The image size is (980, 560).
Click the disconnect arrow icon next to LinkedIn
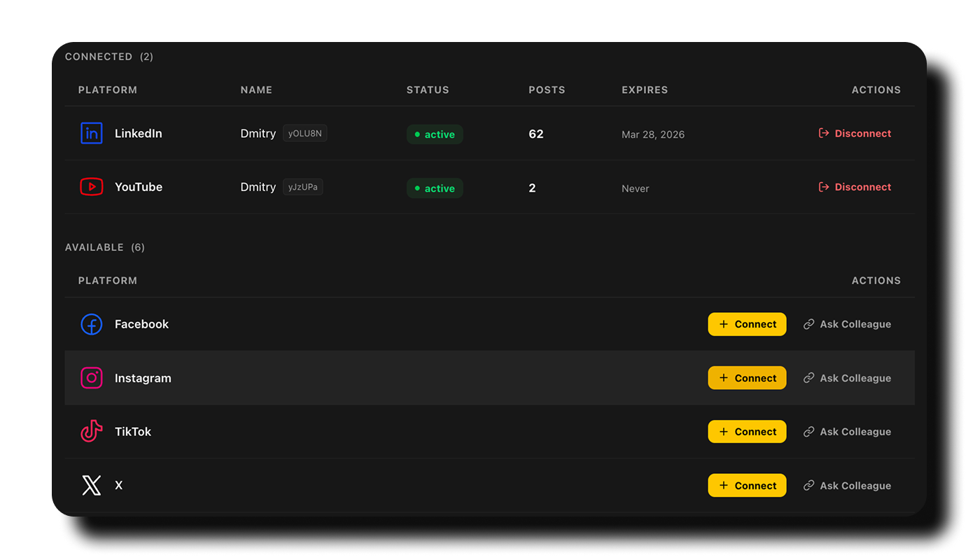tap(823, 133)
